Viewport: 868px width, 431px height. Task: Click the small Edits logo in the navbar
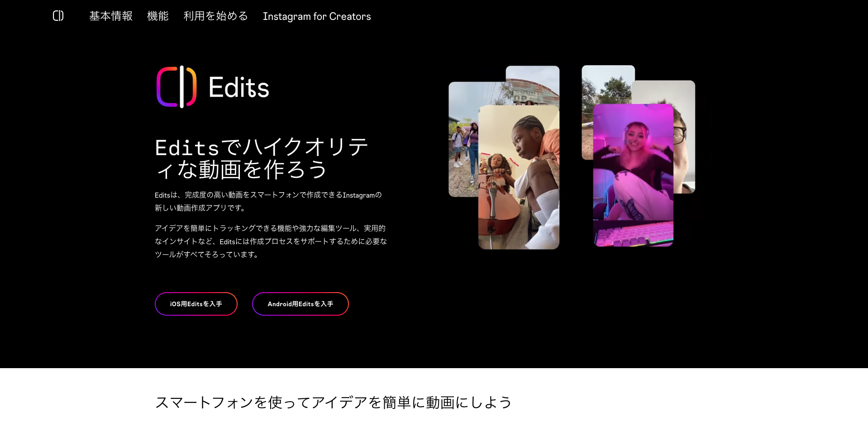pos(58,16)
